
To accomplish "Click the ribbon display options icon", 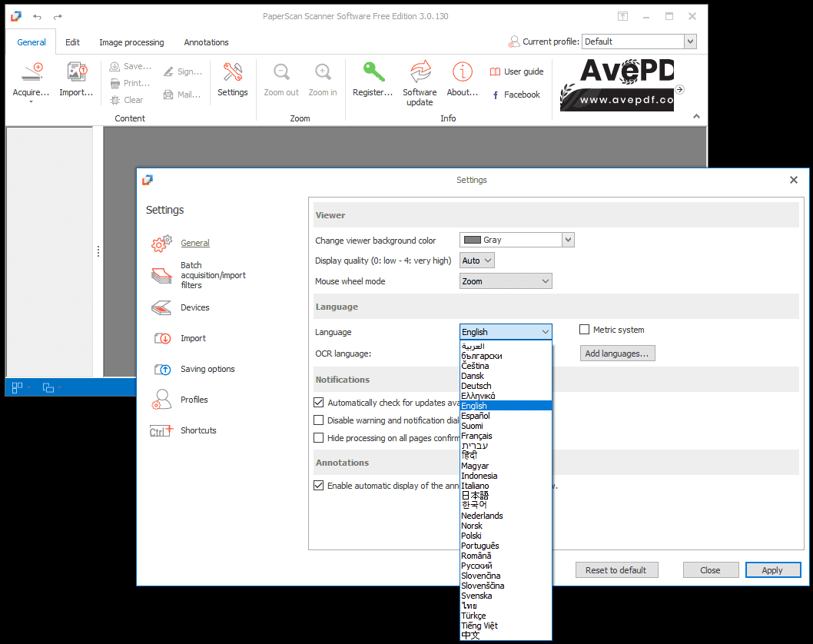I will (x=622, y=17).
